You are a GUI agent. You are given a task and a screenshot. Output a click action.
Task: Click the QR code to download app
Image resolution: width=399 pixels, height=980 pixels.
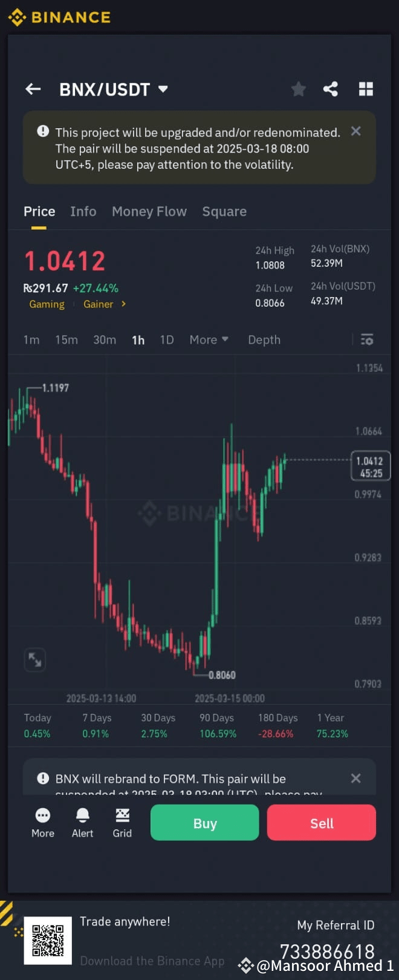(48, 940)
